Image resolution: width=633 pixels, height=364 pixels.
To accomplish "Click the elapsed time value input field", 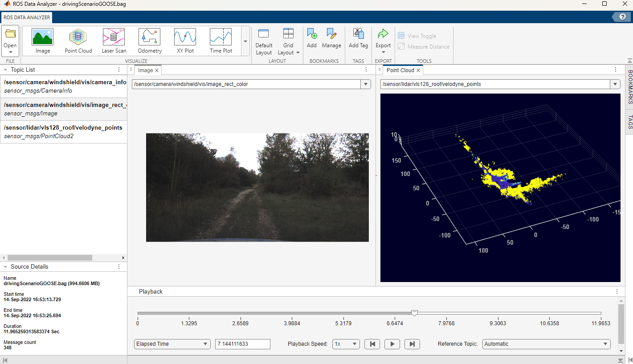I will click(242, 344).
